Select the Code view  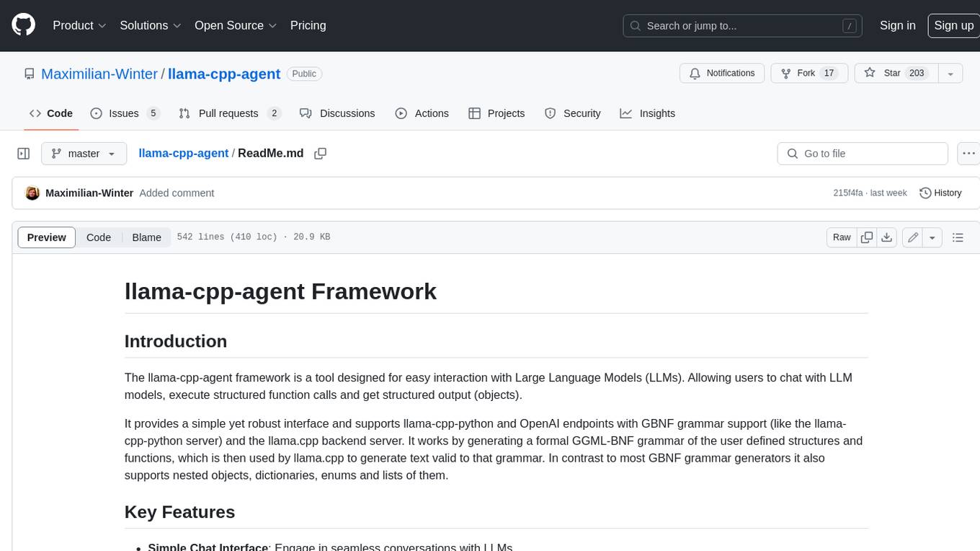(99, 237)
